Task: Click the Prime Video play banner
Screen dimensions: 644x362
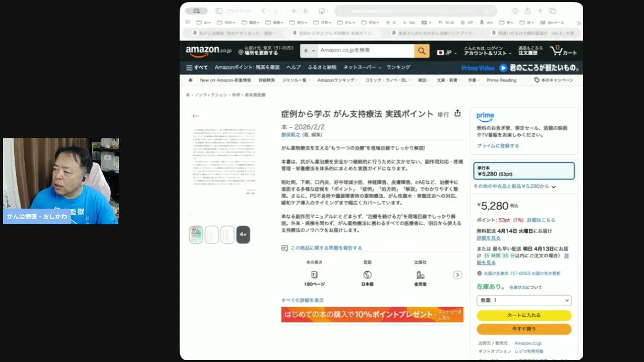Action: tap(521, 67)
